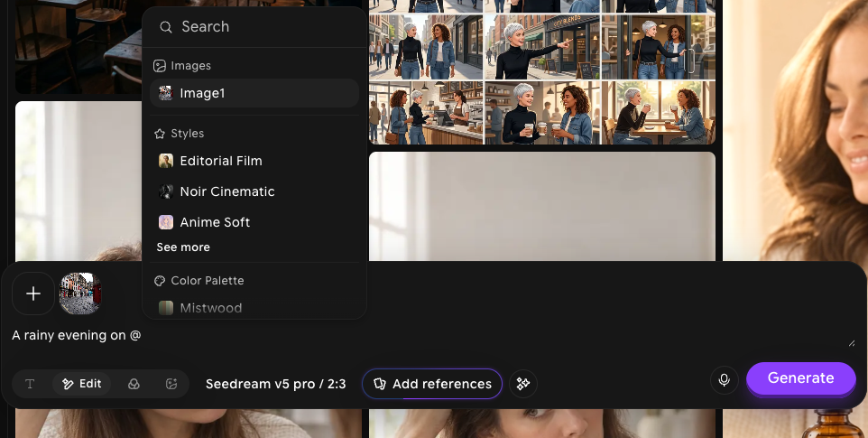Click the Generate button
Image resolution: width=868 pixels, height=438 pixels.
[801, 378]
